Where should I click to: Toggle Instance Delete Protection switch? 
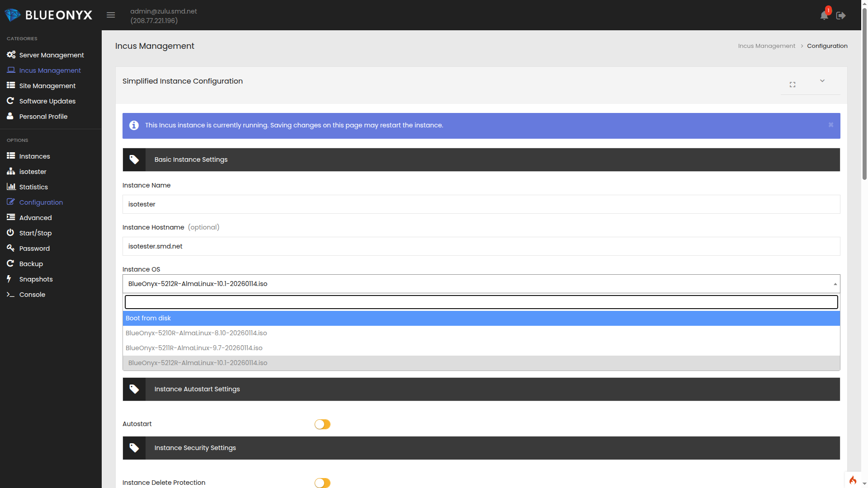point(322,483)
